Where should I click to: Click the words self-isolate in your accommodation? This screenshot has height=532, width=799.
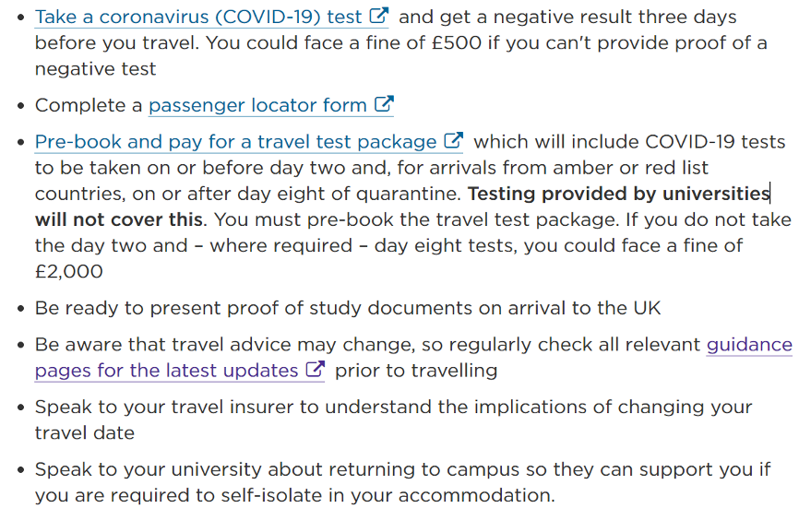tap(384, 495)
